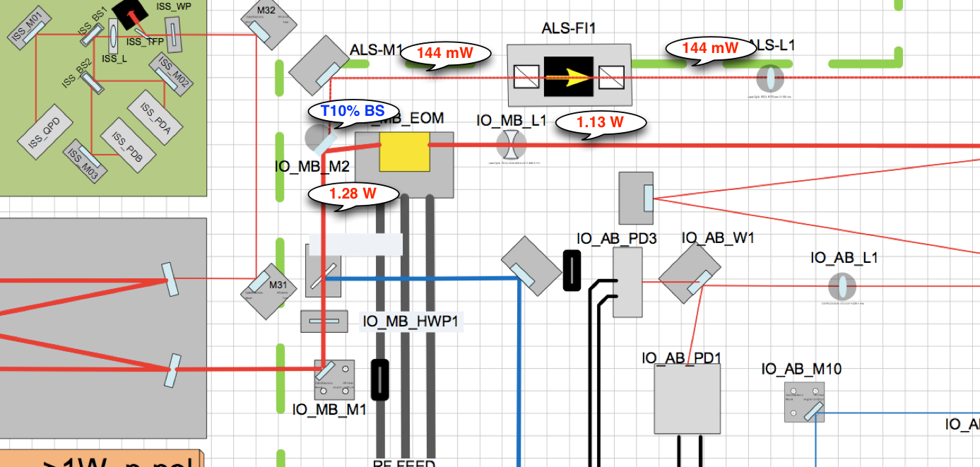Click the IO_MB_HWP1 text label

[x=411, y=321]
